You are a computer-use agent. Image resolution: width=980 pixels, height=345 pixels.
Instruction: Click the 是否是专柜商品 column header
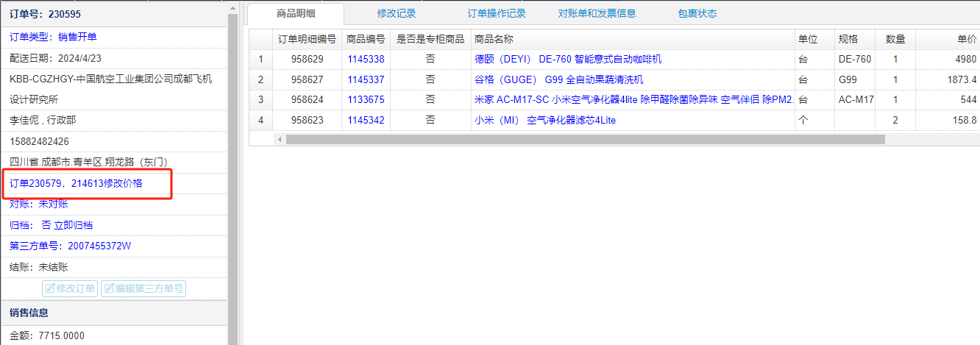click(430, 39)
